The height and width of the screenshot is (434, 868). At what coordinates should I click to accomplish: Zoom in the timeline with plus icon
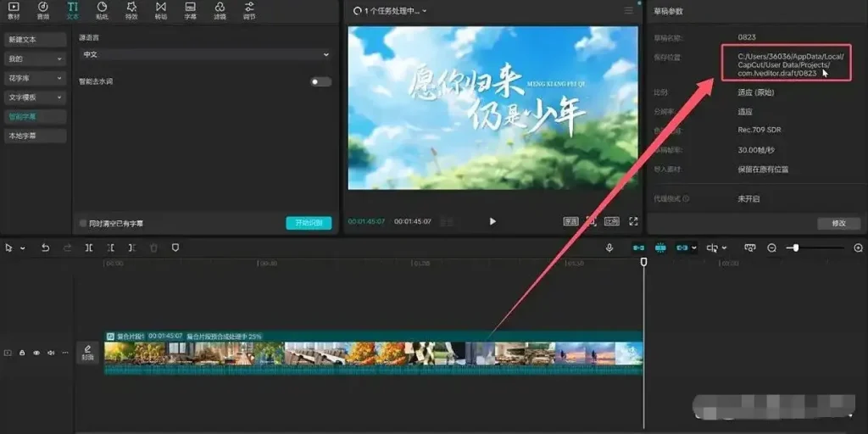[x=859, y=248]
